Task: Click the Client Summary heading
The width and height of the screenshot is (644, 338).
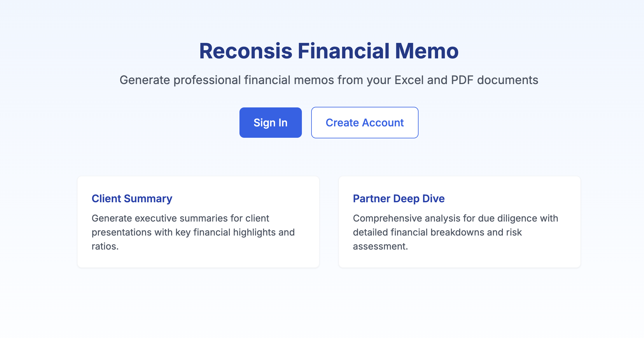Action: (132, 199)
